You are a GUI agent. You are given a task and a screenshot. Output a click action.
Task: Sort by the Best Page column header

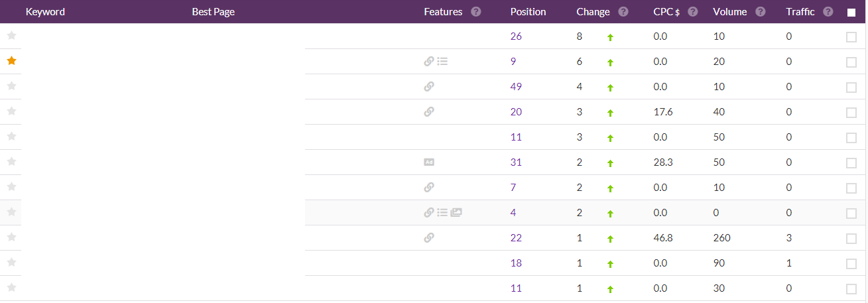[213, 12]
